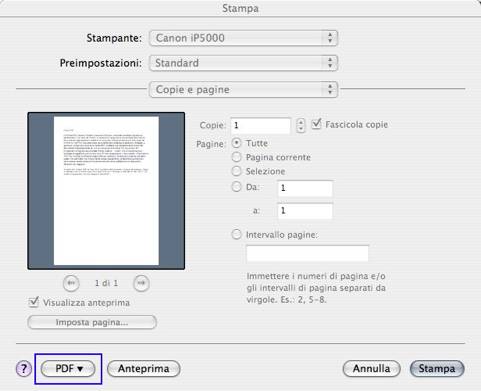This screenshot has height=391, width=481.
Task: Increase copies with the stepper arrows
Action: click(x=301, y=122)
